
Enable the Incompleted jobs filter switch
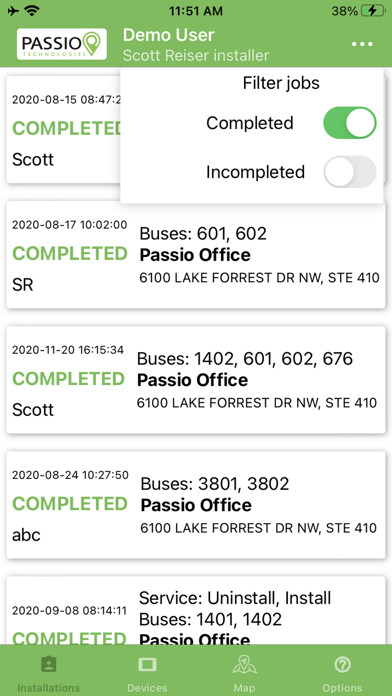click(350, 172)
